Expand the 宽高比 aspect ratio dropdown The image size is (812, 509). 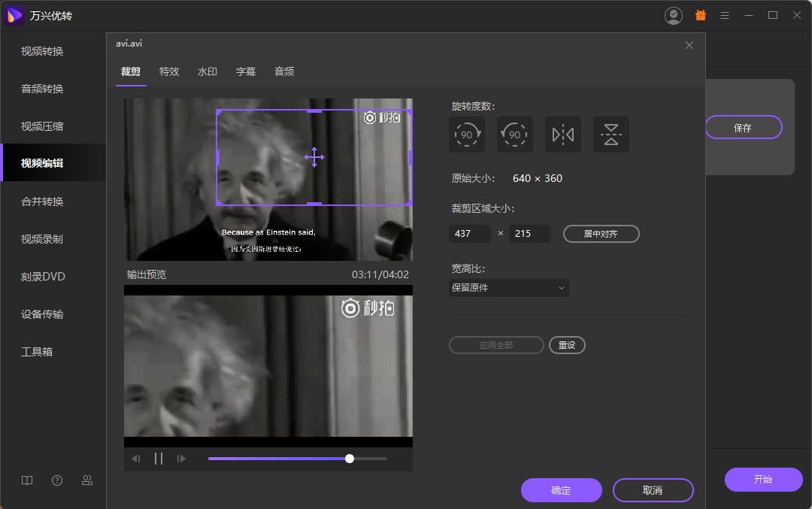508,288
